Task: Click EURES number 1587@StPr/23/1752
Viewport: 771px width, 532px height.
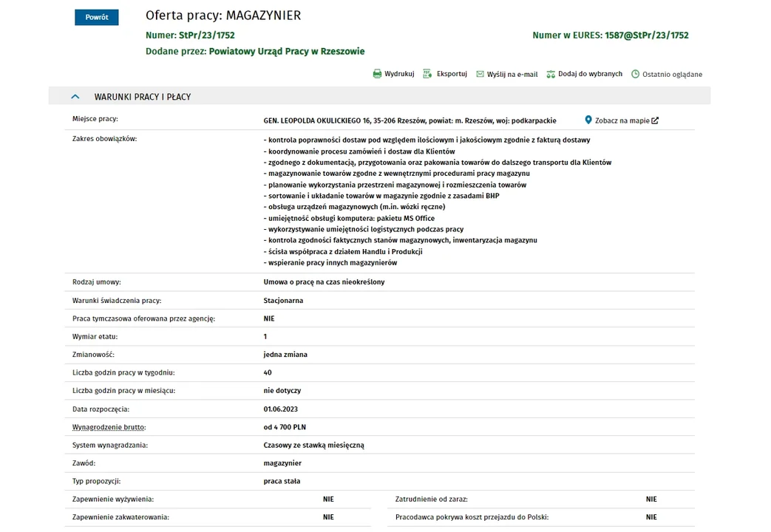Action: [x=647, y=35]
